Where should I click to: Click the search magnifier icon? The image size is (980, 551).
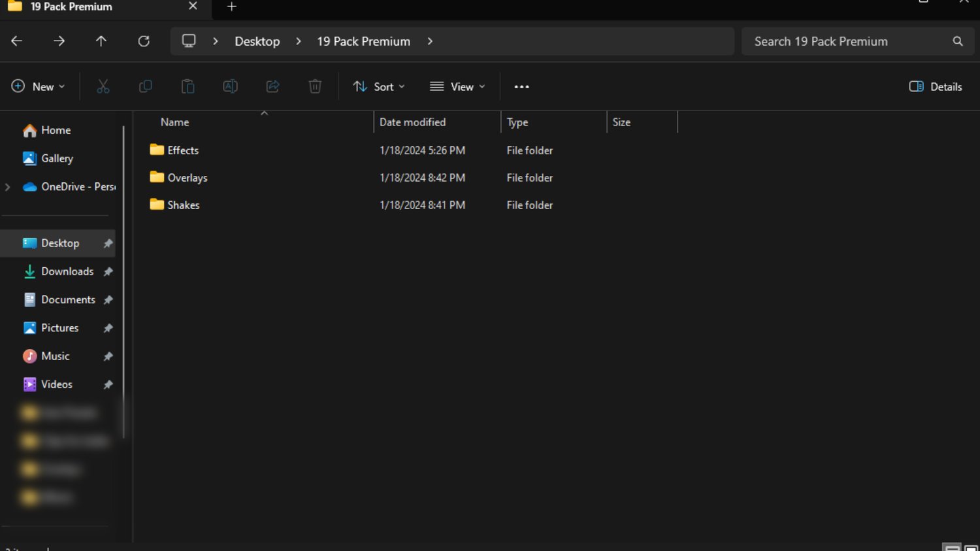[958, 41]
